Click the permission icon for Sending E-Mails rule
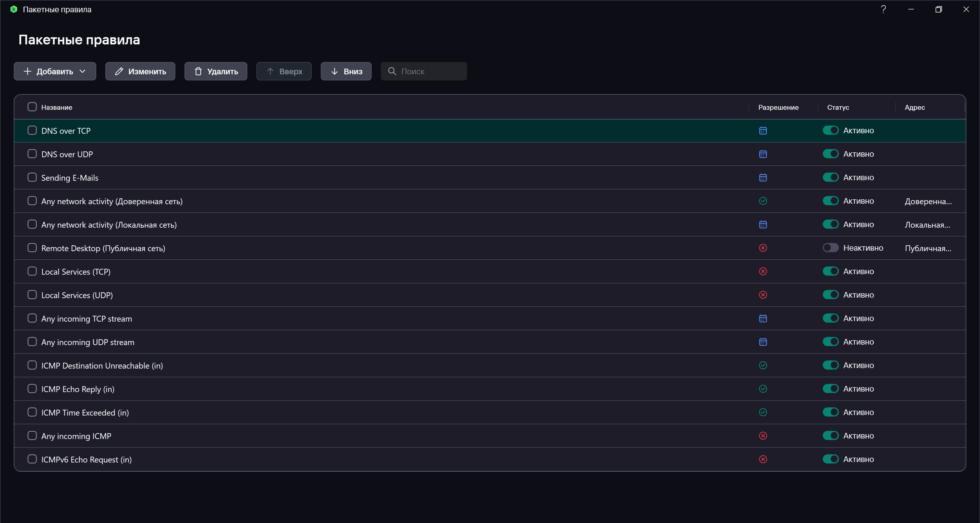This screenshot has width=980, height=523. tap(763, 178)
